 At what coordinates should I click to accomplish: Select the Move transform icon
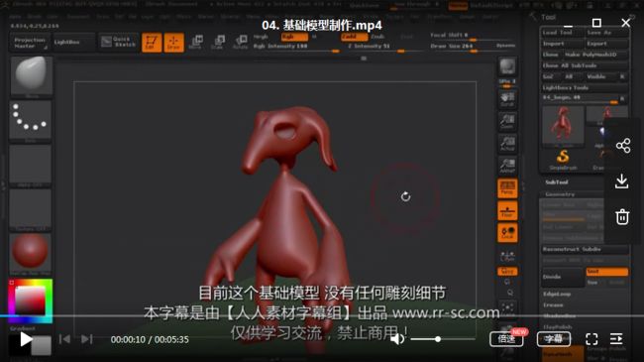196,43
